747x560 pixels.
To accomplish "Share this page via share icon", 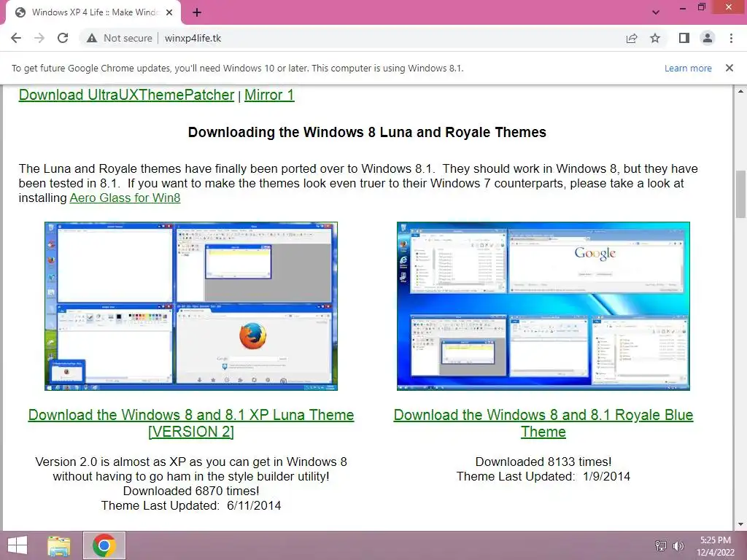I will [632, 38].
